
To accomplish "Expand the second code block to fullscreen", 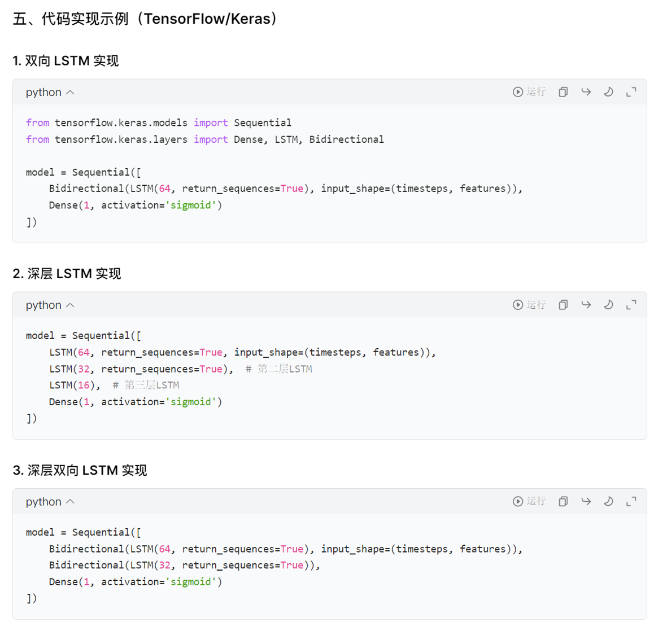I will click(631, 305).
